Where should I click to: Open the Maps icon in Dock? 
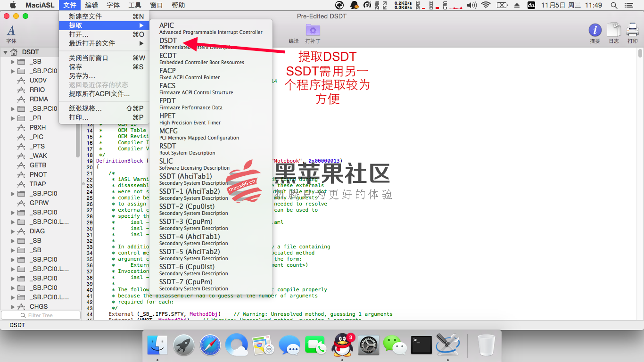(263, 345)
